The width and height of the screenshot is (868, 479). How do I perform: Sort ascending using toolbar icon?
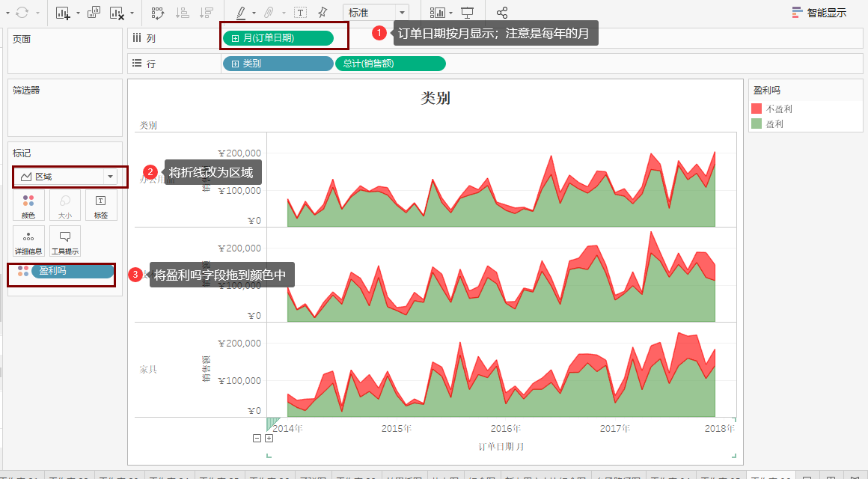click(x=182, y=13)
